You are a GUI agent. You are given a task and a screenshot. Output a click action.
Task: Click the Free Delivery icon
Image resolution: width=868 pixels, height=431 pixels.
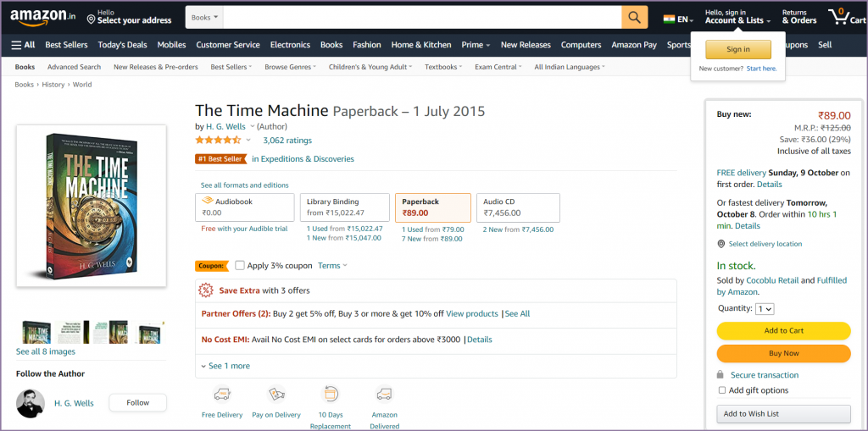[x=222, y=394]
